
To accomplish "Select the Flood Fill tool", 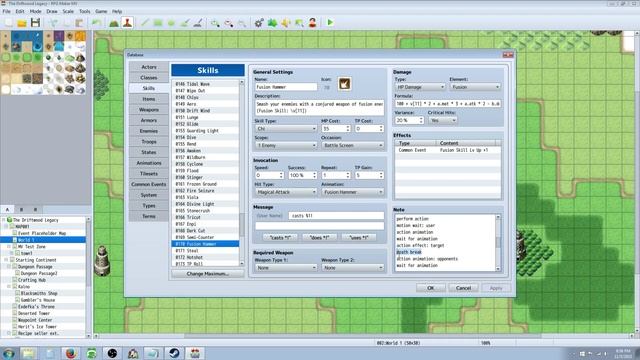I will 185,23.
